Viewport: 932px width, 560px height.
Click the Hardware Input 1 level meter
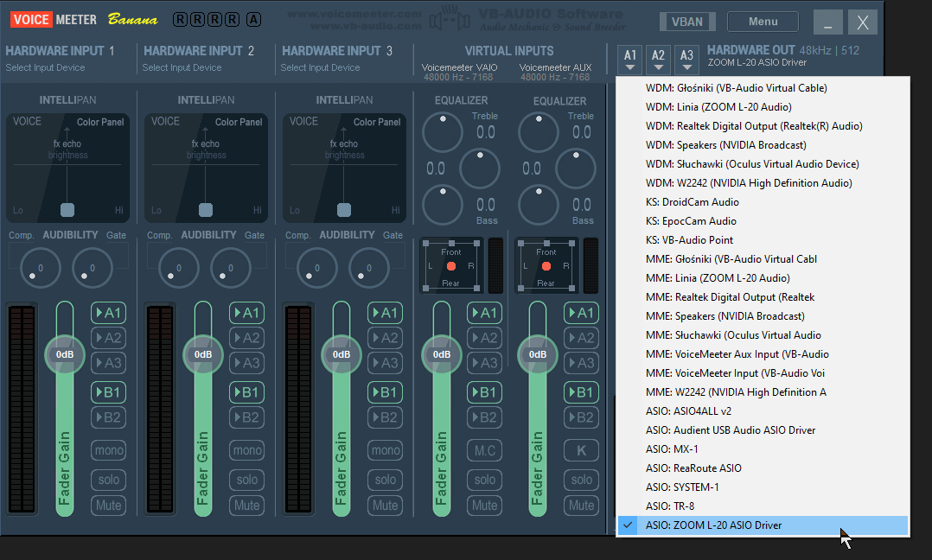(x=22, y=409)
